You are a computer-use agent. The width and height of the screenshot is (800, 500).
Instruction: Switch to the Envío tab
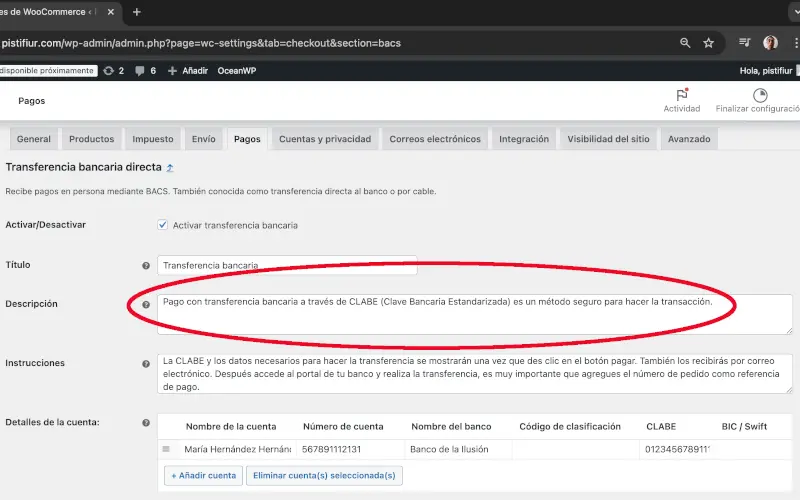[x=203, y=139]
